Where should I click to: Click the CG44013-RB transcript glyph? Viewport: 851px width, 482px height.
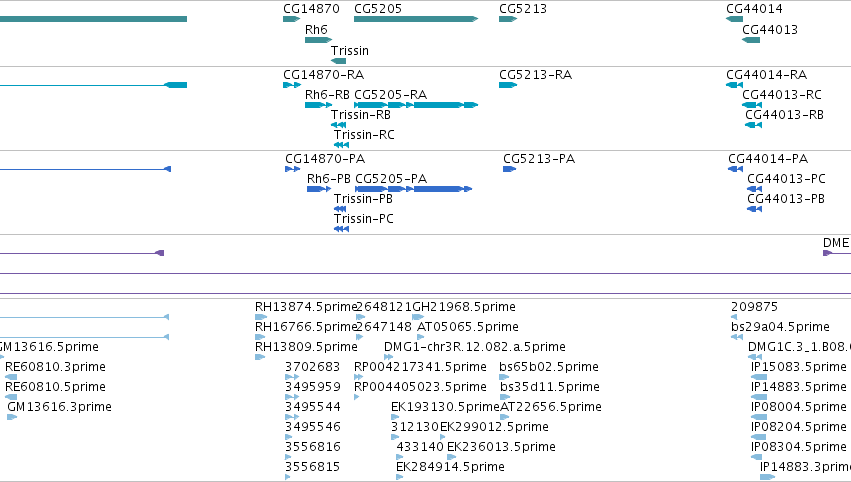(x=753, y=125)
